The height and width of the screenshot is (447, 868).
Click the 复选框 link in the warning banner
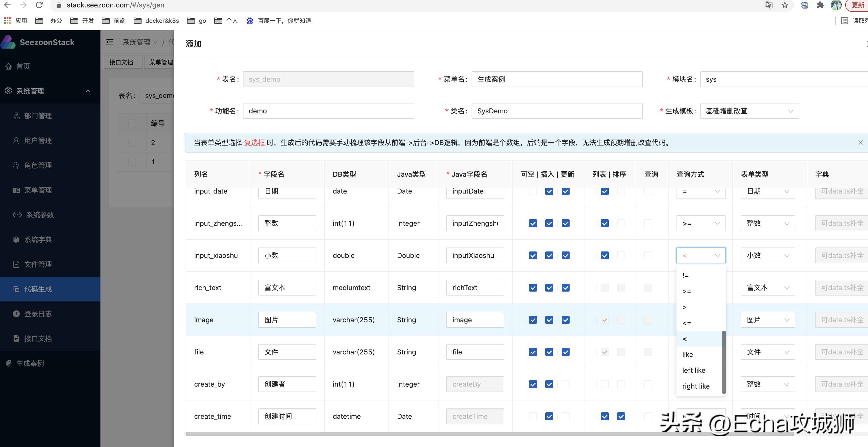[254, 143]
